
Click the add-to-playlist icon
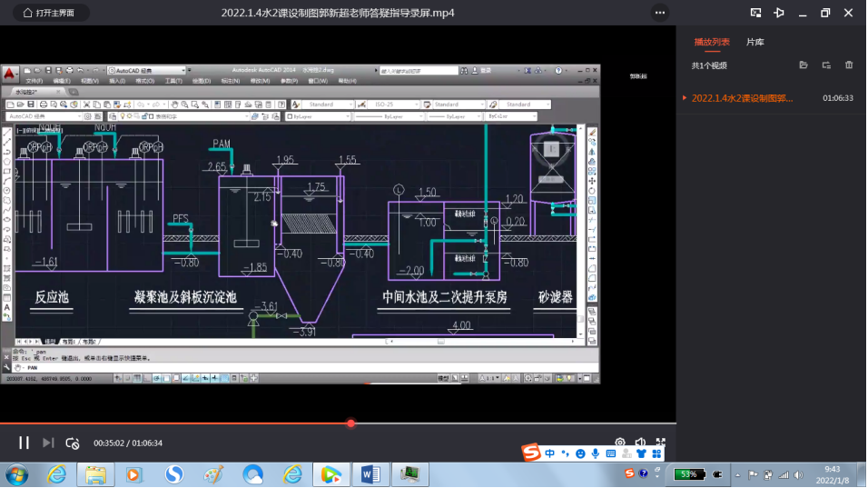pyautogui.click(x=826, y=65)
